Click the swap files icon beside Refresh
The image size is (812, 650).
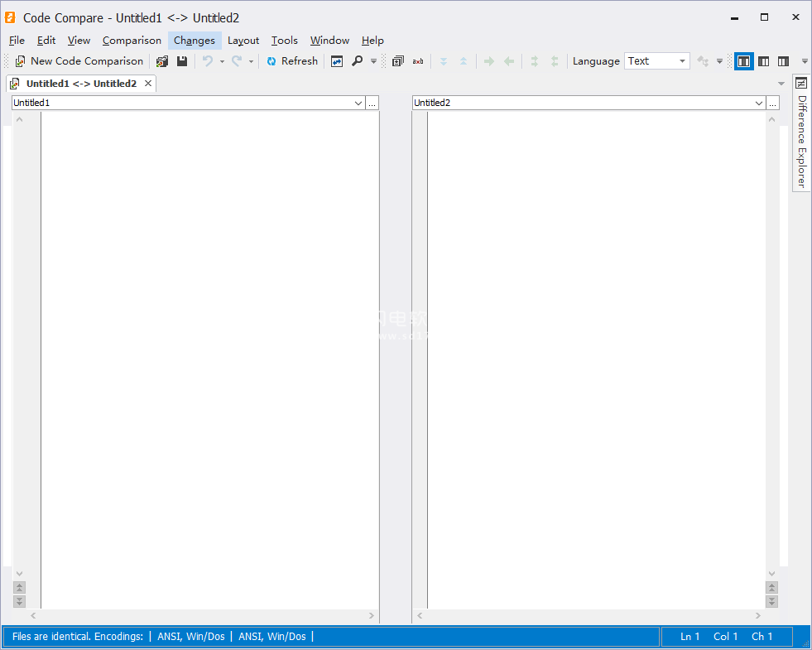click(x=337, y=61)
